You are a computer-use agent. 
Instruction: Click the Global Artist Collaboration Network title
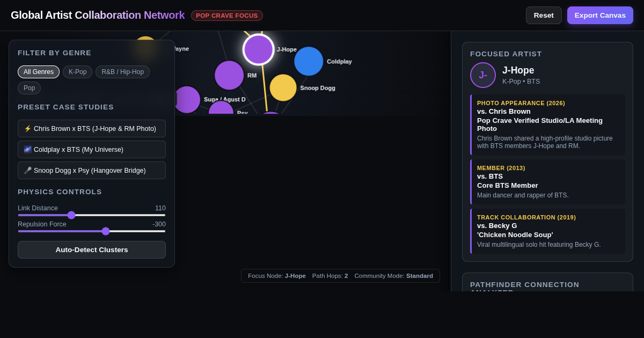(98, 15)
